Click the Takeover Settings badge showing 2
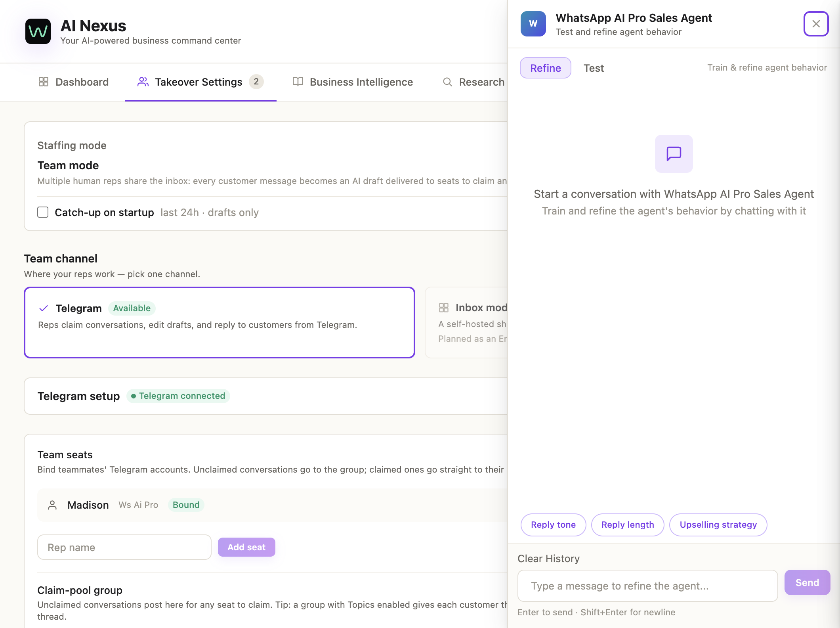Image resolution: width=840 pixels, height=628 pixels. [256, 82]
